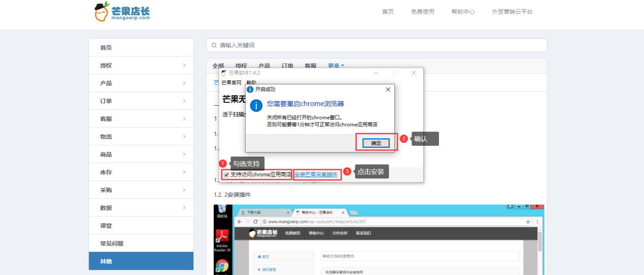Open 外贸营销云平台 in top navigation
The image size is (644, 275).
(x=512, y=12)
